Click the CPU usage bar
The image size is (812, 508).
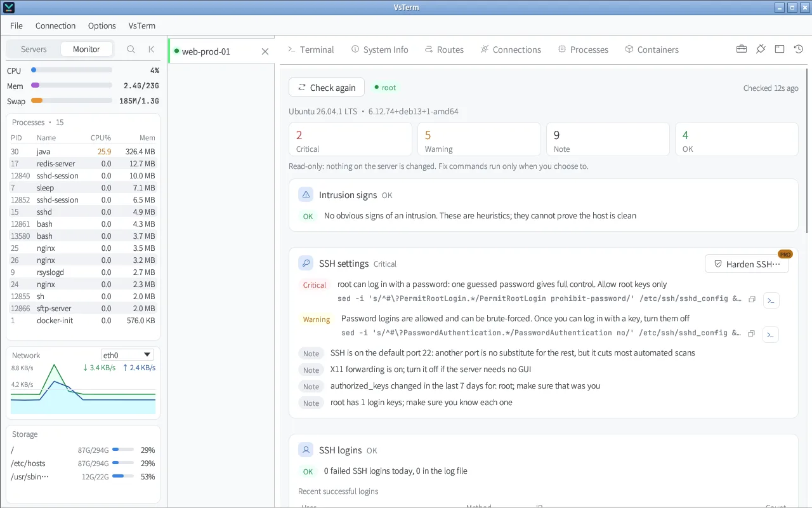pos(72,70)
